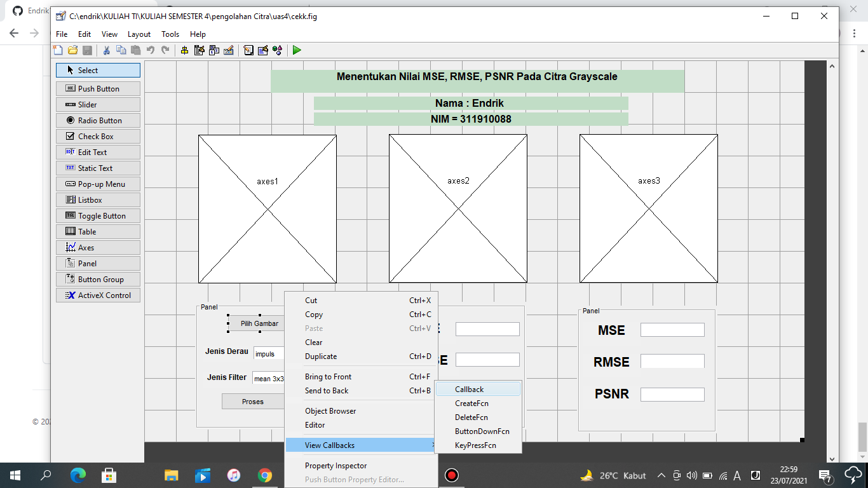Choose the ActiveX Control component

(98, 295)
